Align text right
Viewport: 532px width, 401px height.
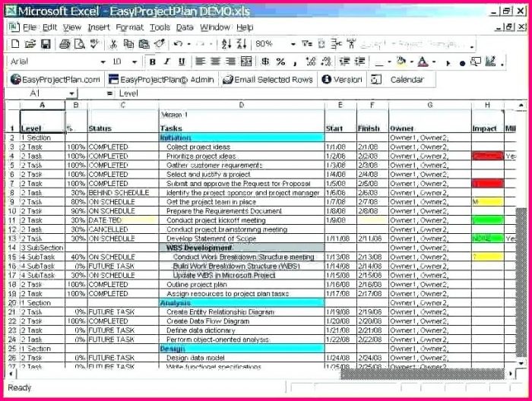coord(230,62)
